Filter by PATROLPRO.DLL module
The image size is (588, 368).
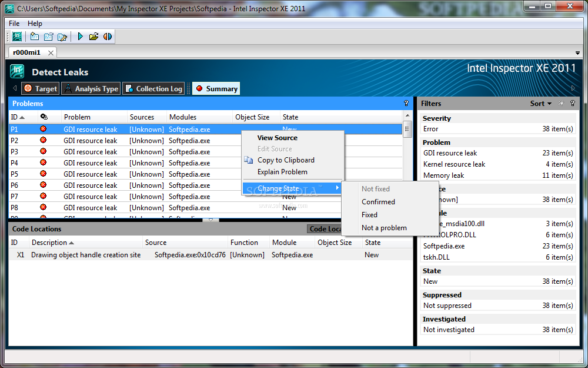tap(497, 235)
